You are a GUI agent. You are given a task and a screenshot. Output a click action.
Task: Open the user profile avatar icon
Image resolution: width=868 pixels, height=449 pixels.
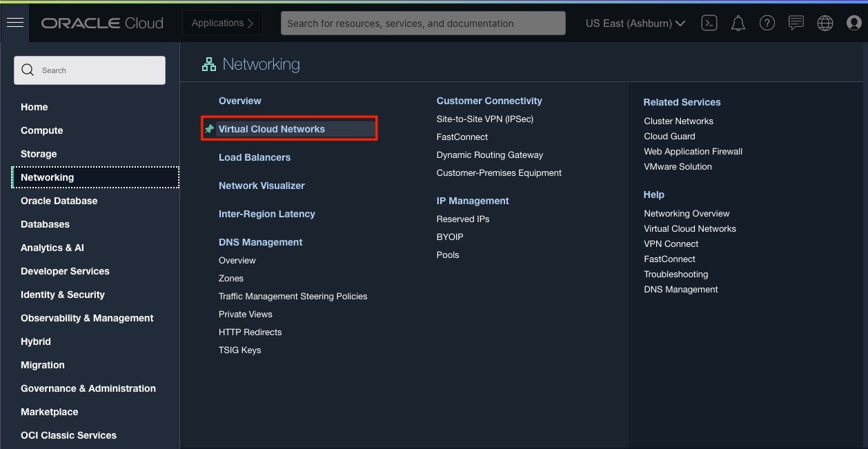coord(854,23)
